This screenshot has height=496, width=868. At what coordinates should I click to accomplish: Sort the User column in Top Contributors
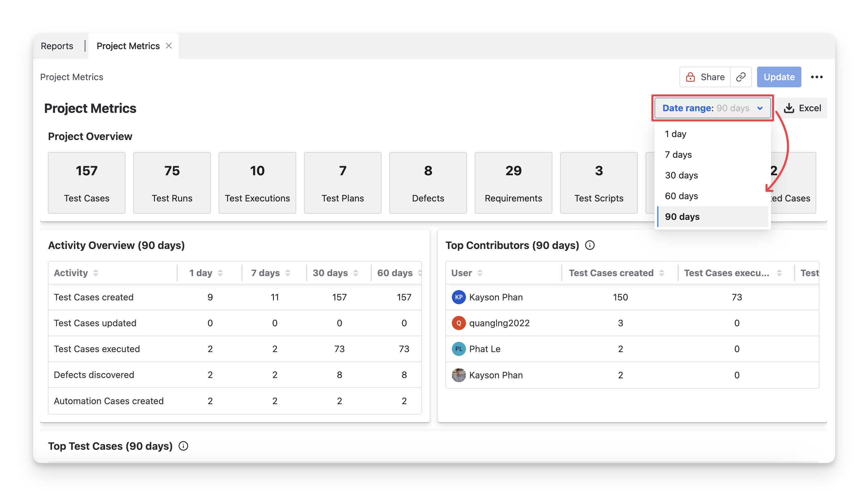pyautogui.click(x=480, y=273)
